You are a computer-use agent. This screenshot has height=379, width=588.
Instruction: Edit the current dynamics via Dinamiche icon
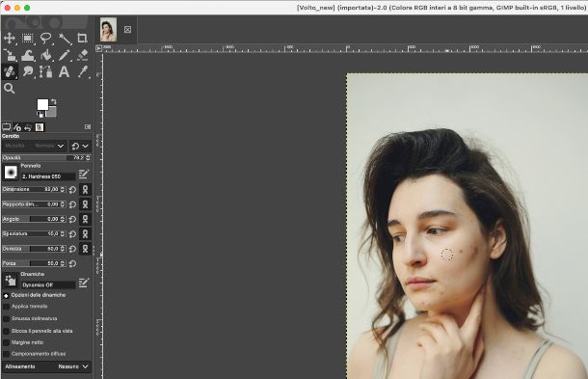coord(84,283)
